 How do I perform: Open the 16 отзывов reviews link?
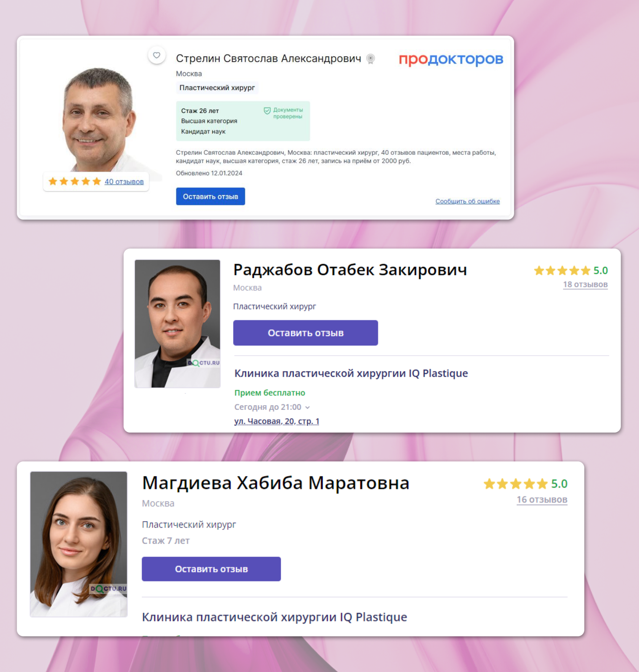click(x=542, y=499)
